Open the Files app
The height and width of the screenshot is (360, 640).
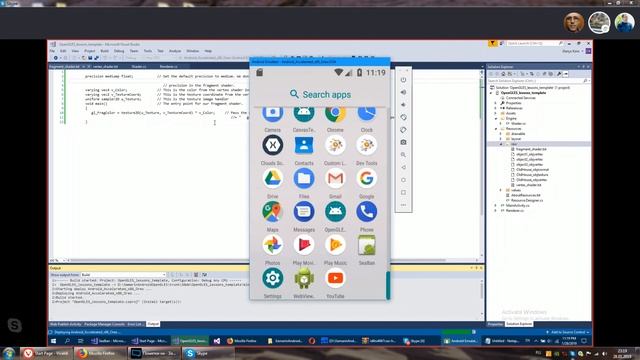pyautogui.click(x=304, y=178)
